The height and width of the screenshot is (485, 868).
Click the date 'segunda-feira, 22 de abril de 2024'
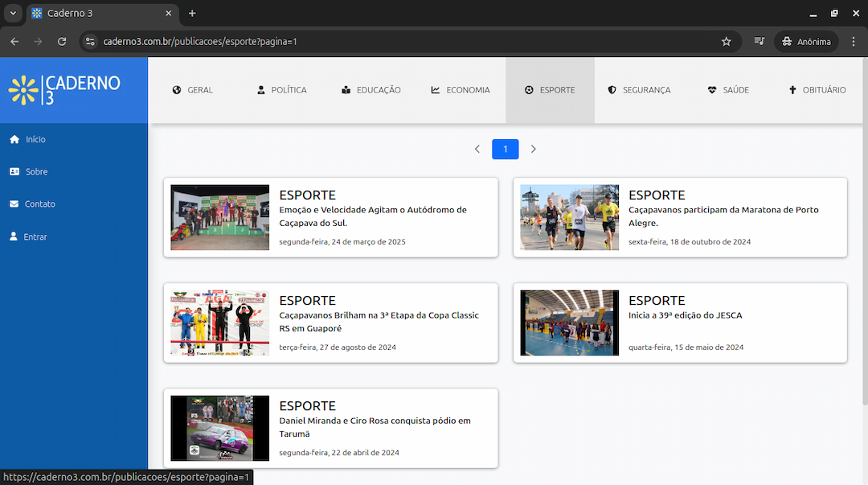coord(339,452)
